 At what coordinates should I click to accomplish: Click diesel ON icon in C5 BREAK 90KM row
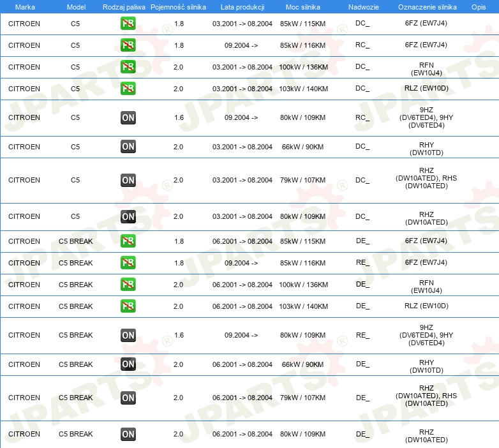[x=128, y=364]
